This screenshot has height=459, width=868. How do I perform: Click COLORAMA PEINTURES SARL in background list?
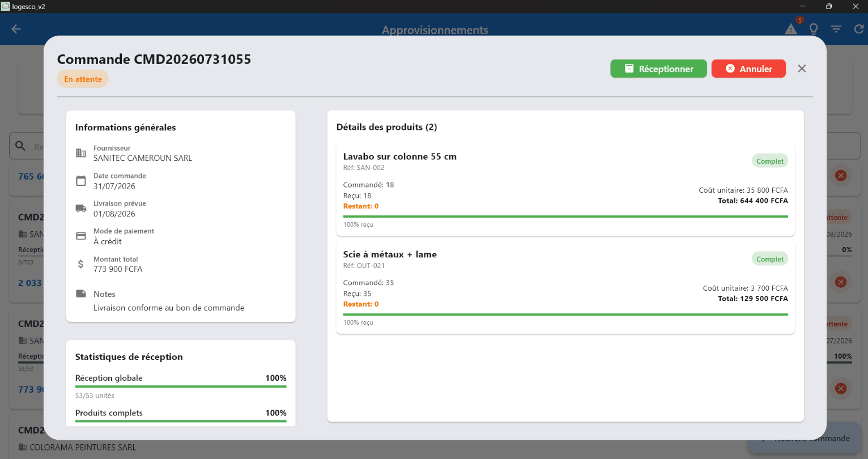click(x=83, y=447)
